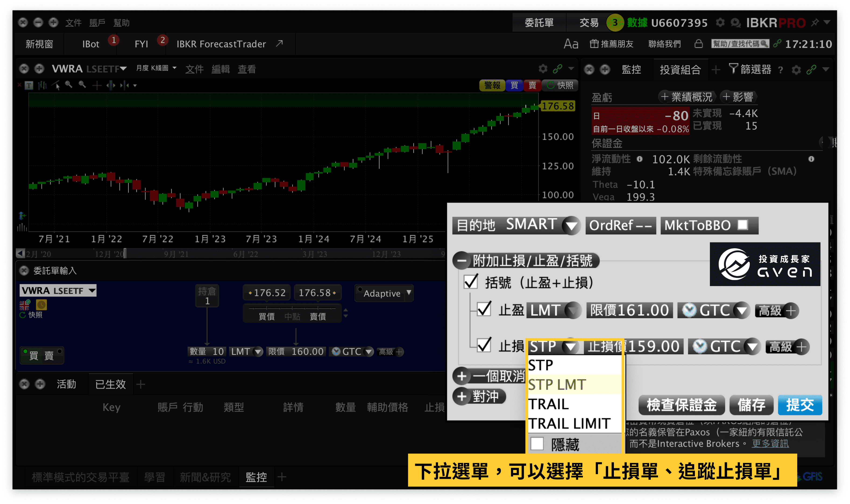This screenshot has width=850, height=504.
Task: Open the 賬戶 menu in the menu bar
Action: pos(98,22)
